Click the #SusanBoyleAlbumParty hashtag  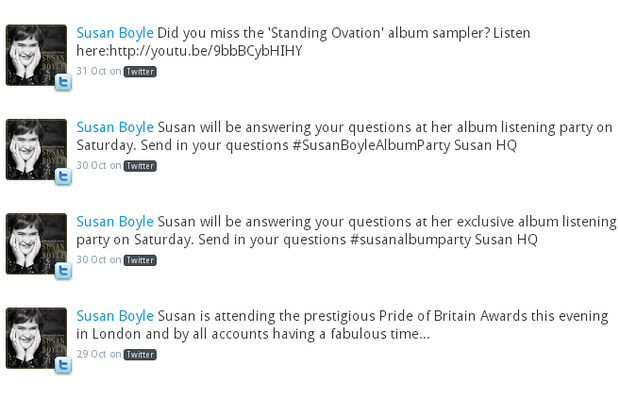pos(371,145)
